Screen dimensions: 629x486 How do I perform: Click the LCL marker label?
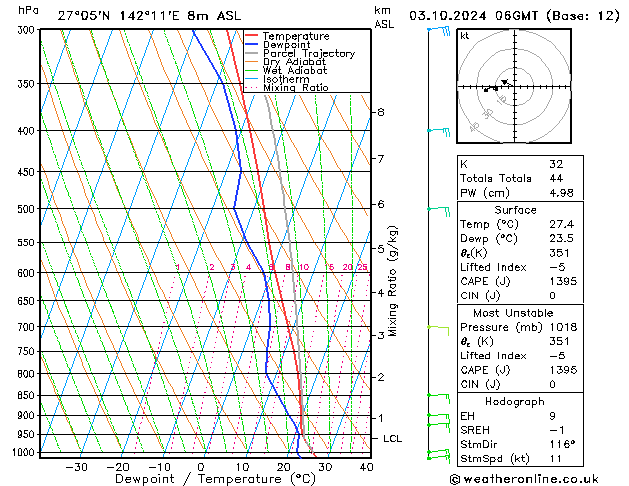[x=392, y=439]
